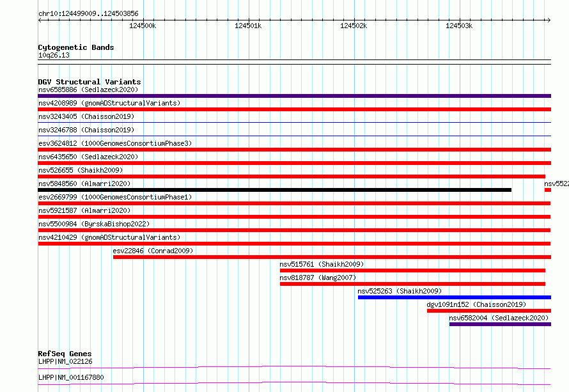Select nsv5500984 (ByrskaBishop2022) variant label
The height and width of the screenshot is (392, 569).
(94, 224)
